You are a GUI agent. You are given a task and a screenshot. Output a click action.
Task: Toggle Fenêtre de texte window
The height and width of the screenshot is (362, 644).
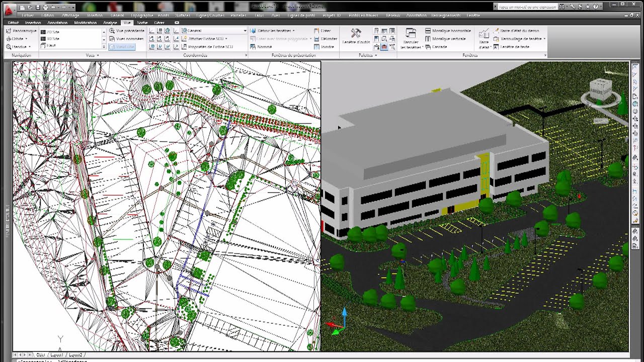coord(511,47)
